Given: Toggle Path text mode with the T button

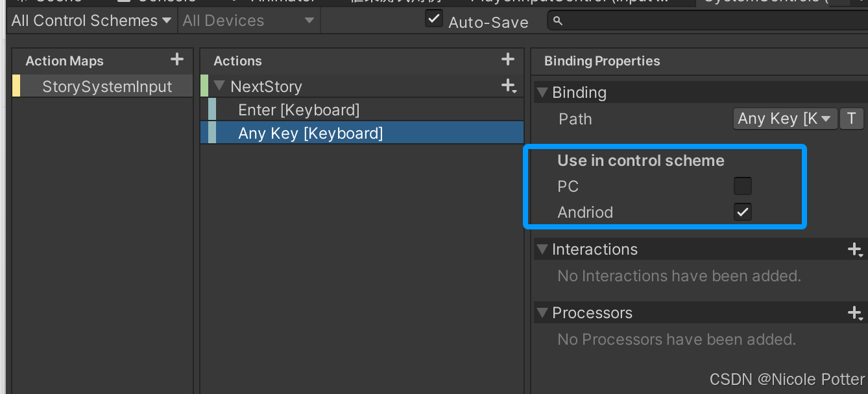Looking at the screenshot, I should pos(851,119).
